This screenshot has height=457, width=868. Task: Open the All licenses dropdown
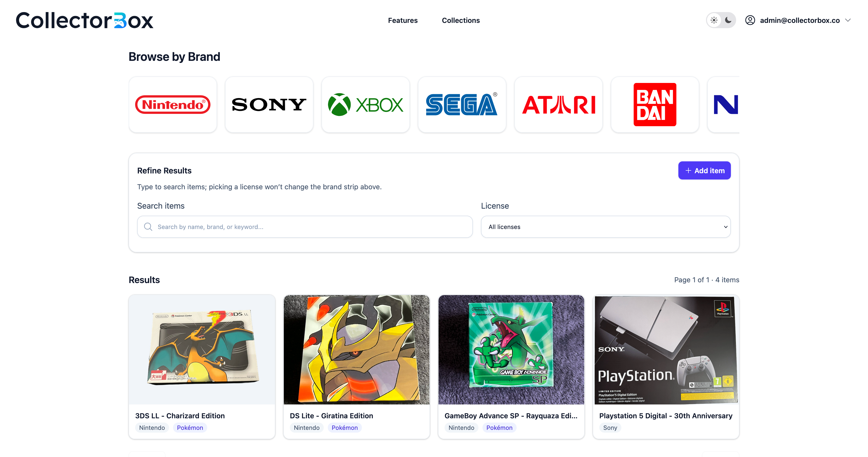click(606, 227)
